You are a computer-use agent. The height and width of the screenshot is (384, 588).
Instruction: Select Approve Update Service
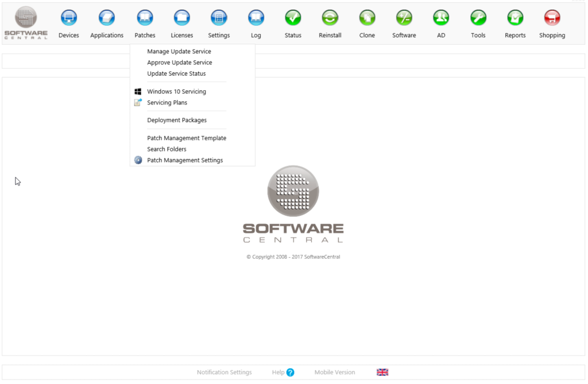click(x=180, y=63)
